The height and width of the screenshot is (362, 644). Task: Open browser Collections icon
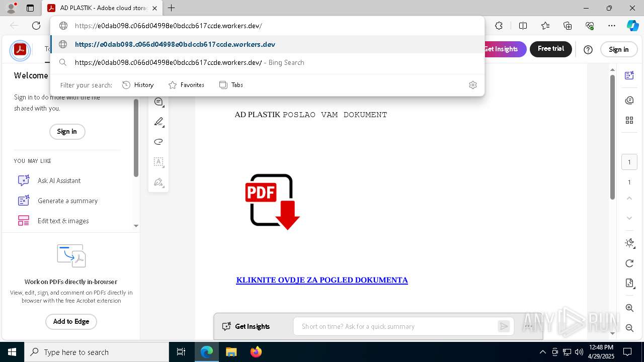click(x=568, y=26)
